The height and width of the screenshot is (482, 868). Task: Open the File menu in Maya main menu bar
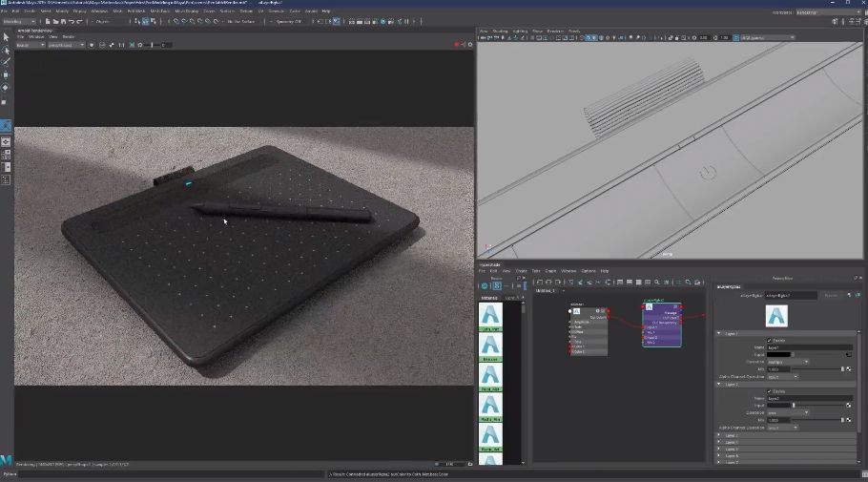4,11
